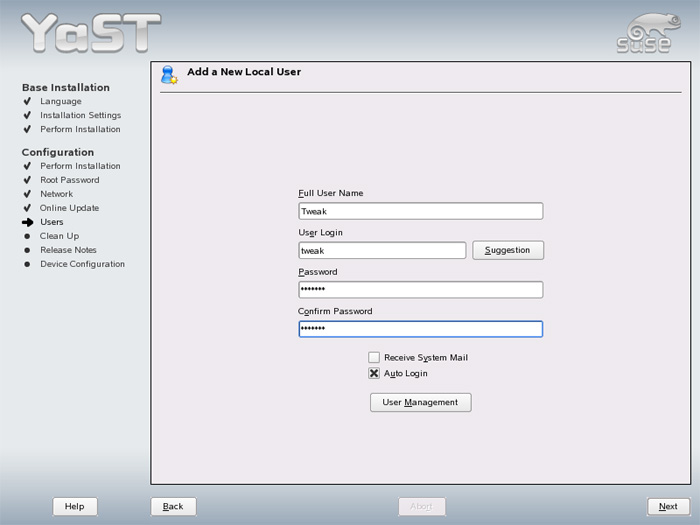Open User Management
Screen dimensions: 700x525
tap(421, 402)
